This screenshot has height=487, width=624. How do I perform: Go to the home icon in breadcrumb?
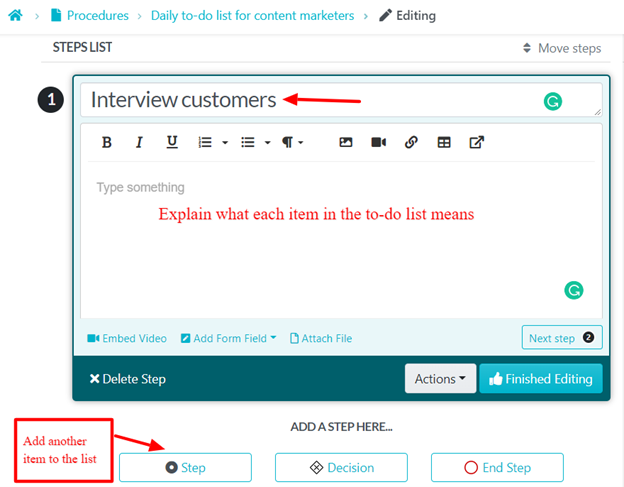(16, 15)
